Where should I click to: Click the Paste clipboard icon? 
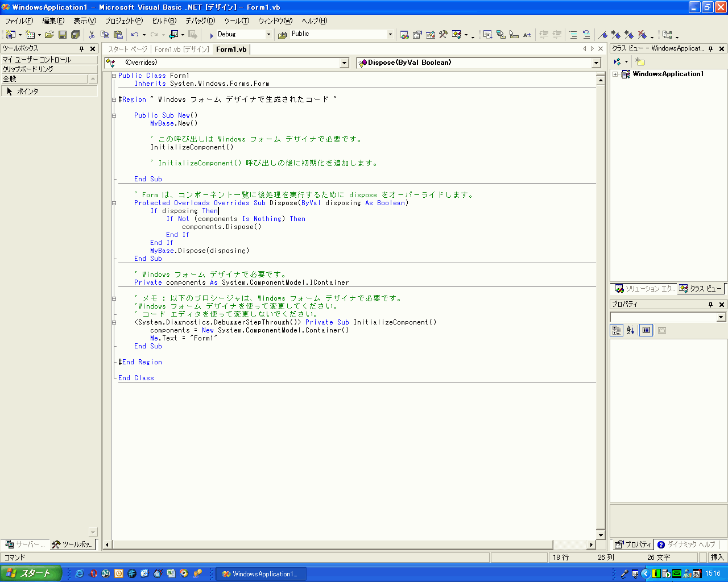pos(118,35)
